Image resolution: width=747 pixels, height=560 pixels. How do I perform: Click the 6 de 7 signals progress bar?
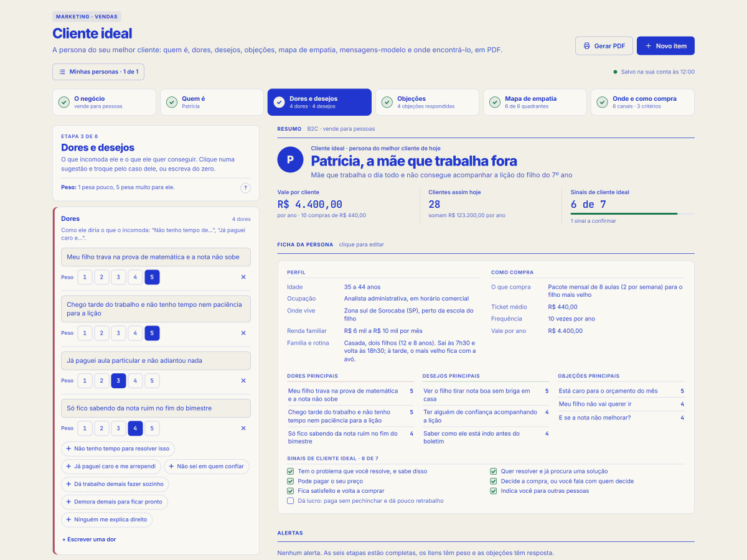632,214
